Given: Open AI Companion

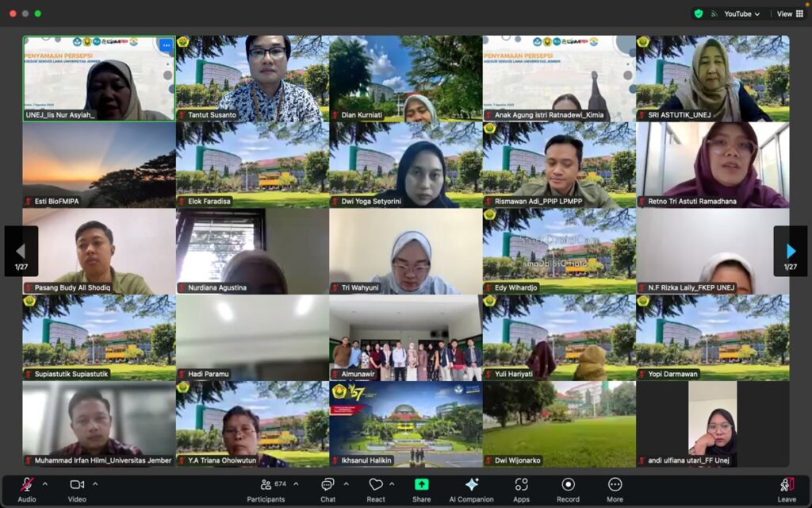Looking at the screenshot, I should [x=472, y=485].
